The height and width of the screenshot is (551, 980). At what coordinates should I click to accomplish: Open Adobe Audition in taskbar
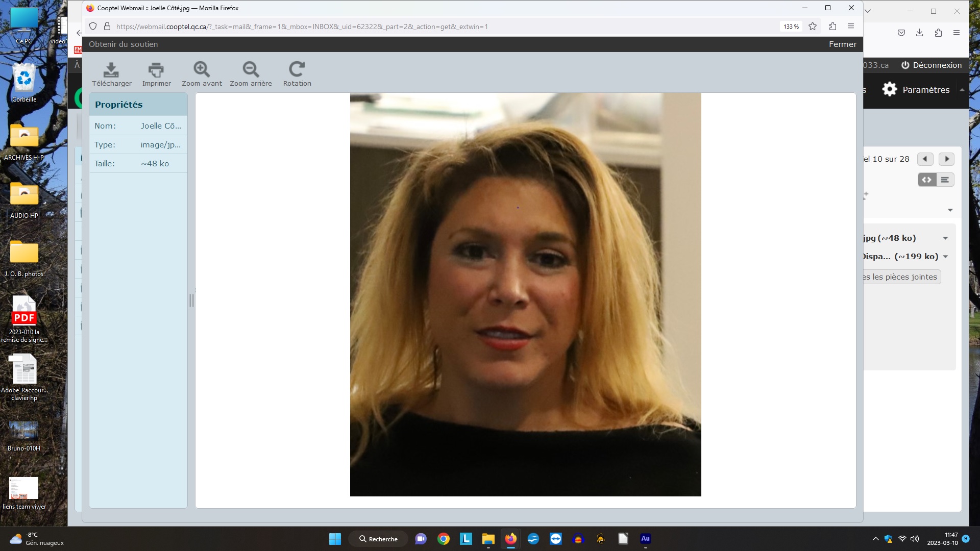tap(645, 539)
